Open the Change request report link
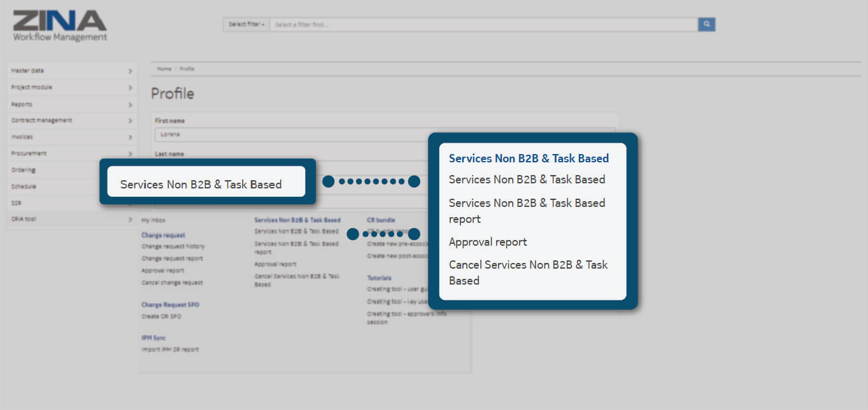The height and width of the screenshot is (410, 868). (172, 258)
